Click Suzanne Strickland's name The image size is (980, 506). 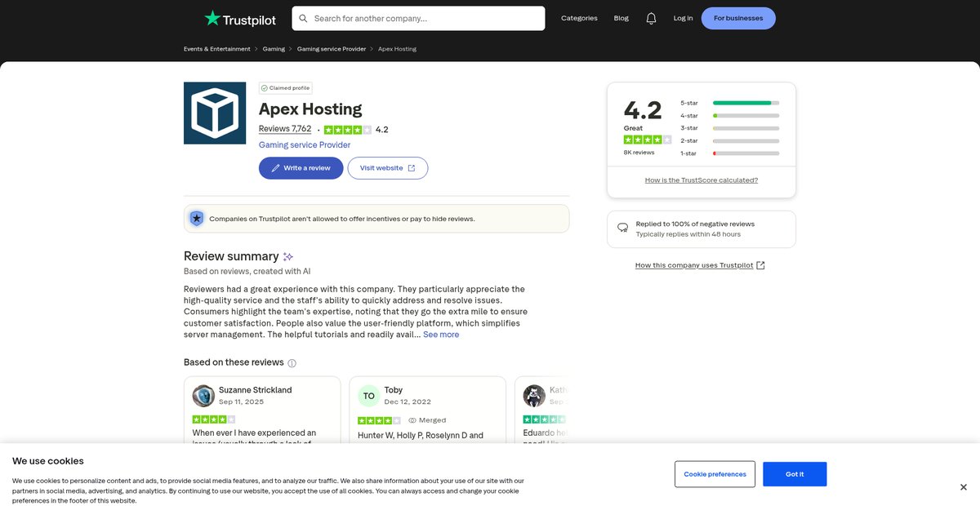click(x=256, y=390)
